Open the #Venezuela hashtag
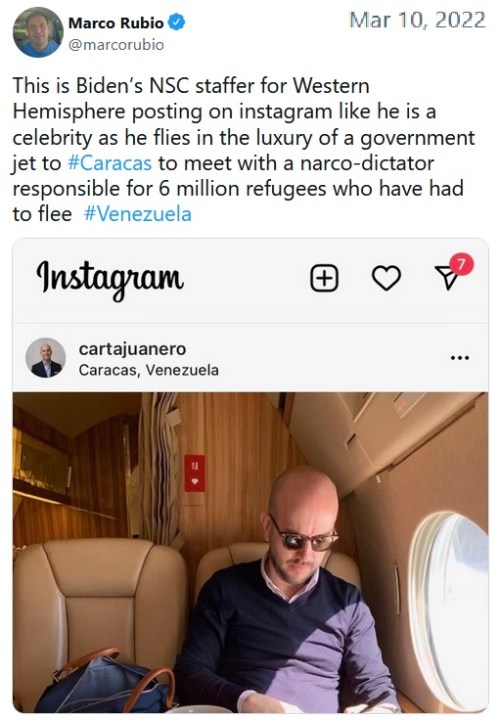 coord(138,214)
